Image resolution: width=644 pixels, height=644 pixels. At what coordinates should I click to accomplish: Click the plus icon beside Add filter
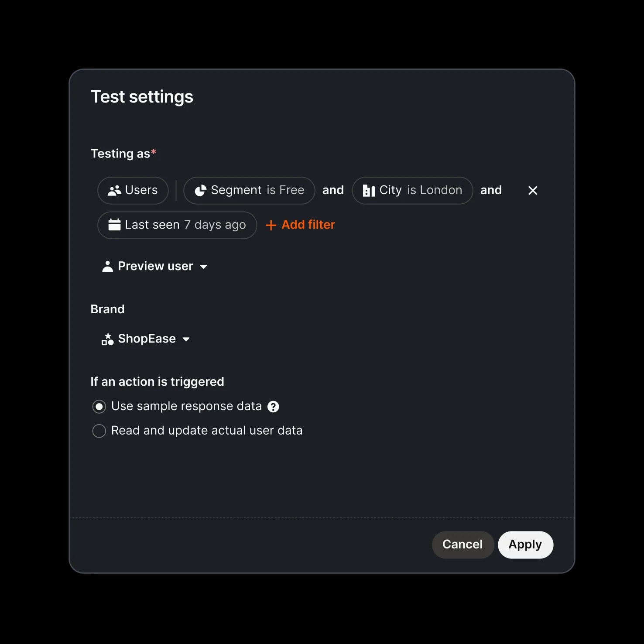(x=271, y=225)
